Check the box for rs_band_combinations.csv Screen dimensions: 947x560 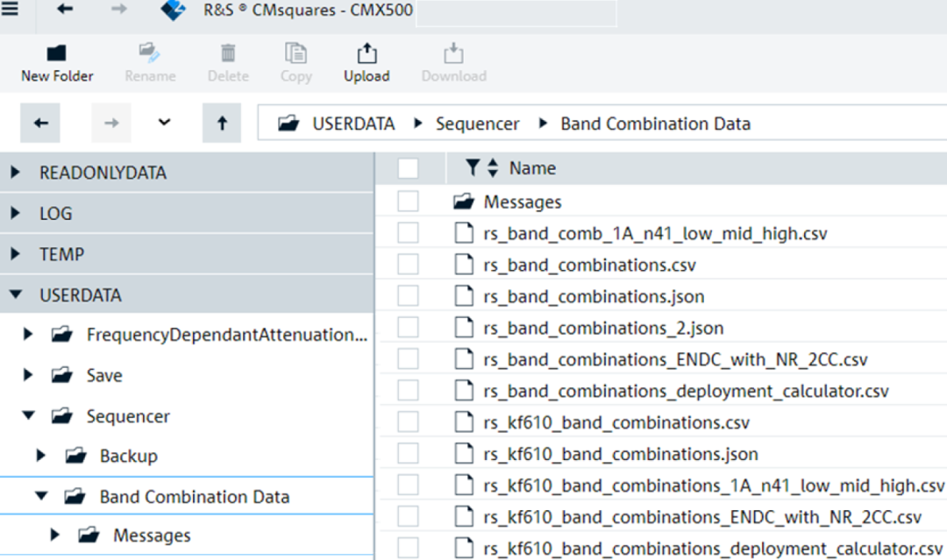(408, 266)
